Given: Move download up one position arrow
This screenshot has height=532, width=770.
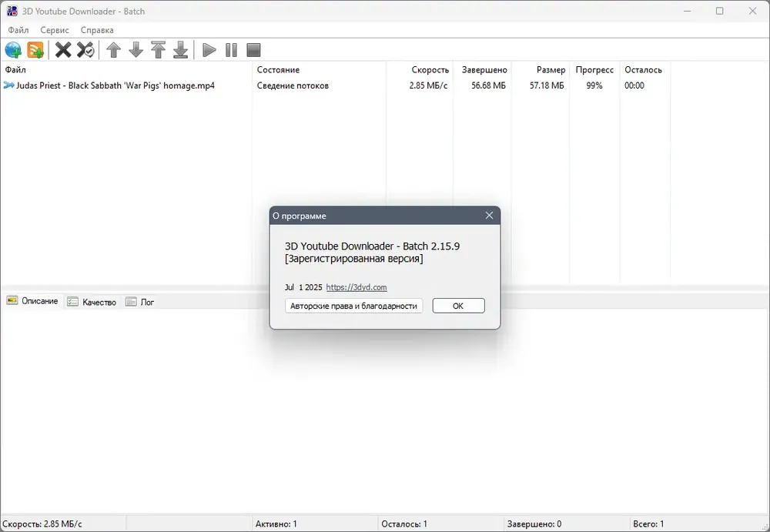Looking at the screenshot, I should point(114,50).
